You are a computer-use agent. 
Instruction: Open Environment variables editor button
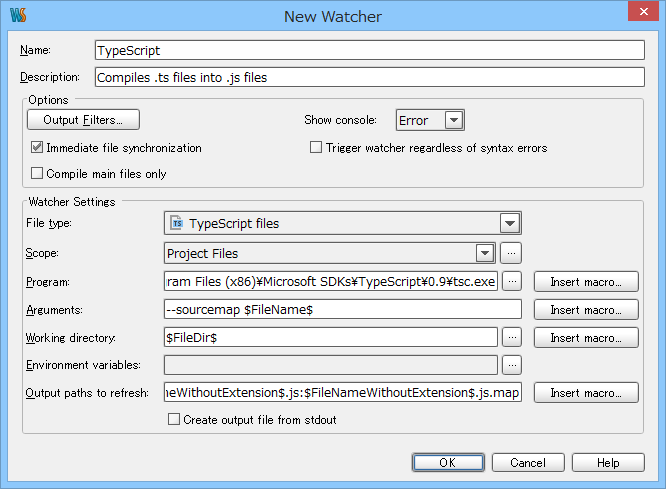pos(512,365)
